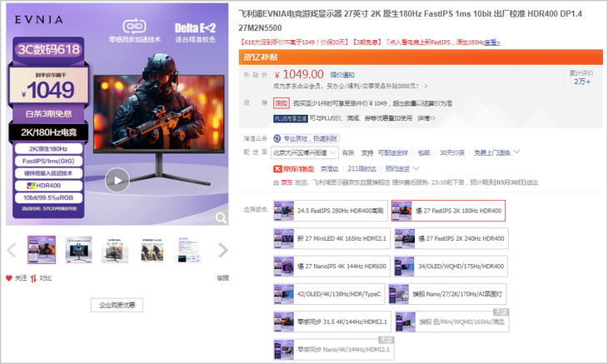608x364 pixels.
Task: Select out-of-stock Mini/WQHD/165Hz option
Action: pos(451,322)
